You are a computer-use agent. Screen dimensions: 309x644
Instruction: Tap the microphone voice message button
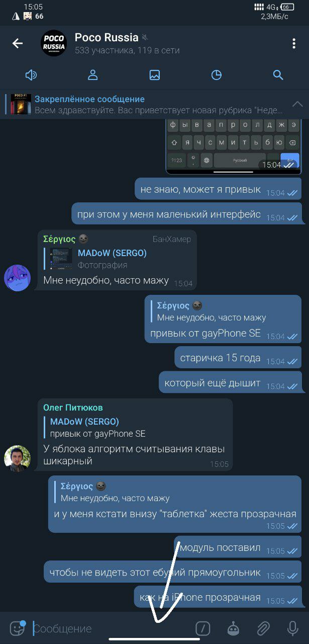pos(293,628)
